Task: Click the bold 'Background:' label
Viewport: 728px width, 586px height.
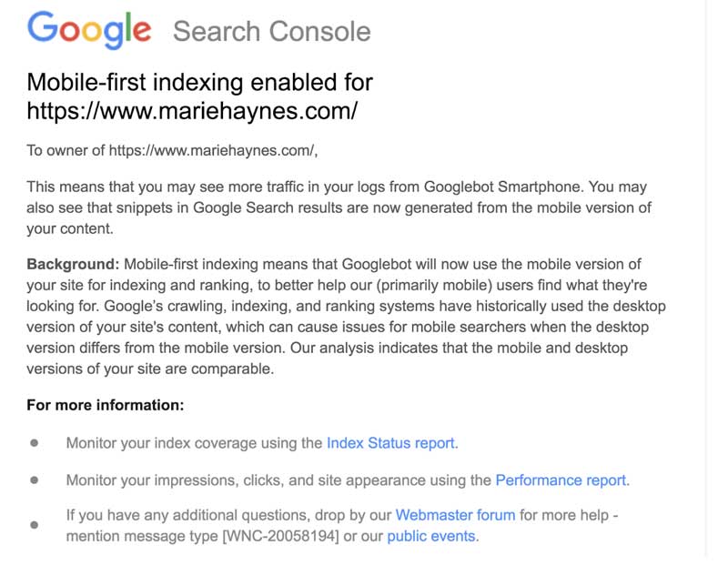Action: click(73, 265)
